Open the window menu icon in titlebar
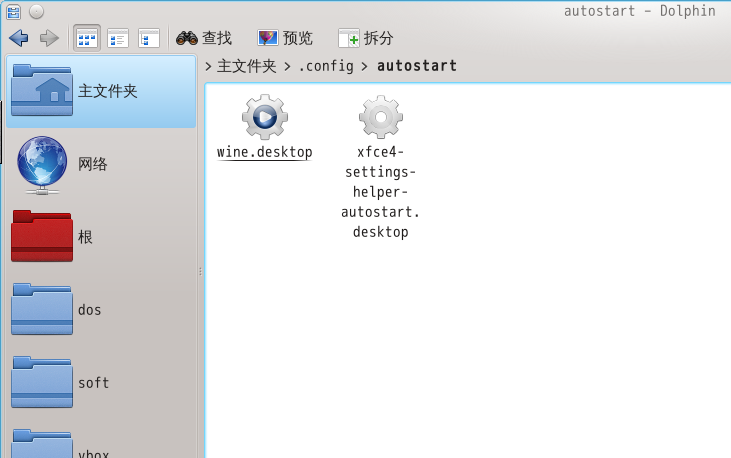Viewport: 731px width, 458px height. coord(14,12)
